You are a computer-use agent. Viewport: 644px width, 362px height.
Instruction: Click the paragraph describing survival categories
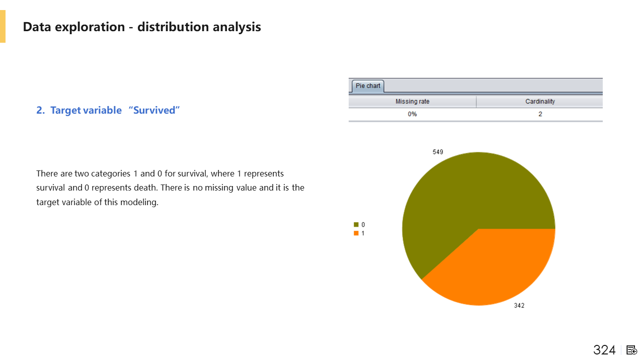click(x=170, y=188)
